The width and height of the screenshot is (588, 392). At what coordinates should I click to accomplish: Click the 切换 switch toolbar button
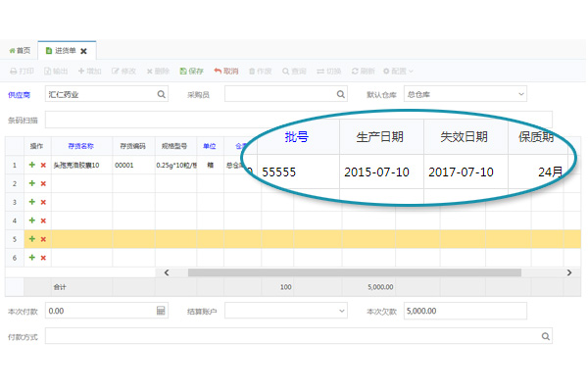[329, 71]
